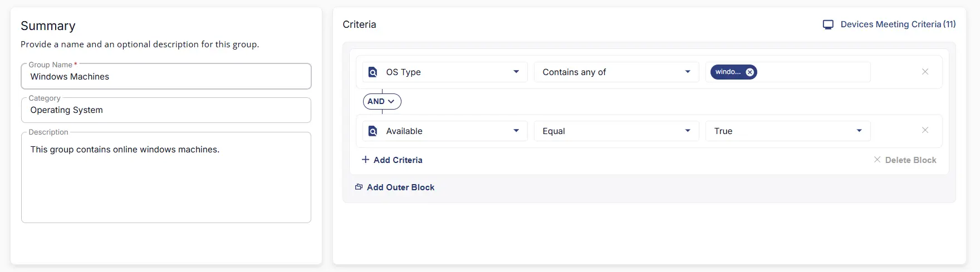Viewport: 980px width, 272px height.
Task: Click the Add Criteria button
Action: pos(398,160)
